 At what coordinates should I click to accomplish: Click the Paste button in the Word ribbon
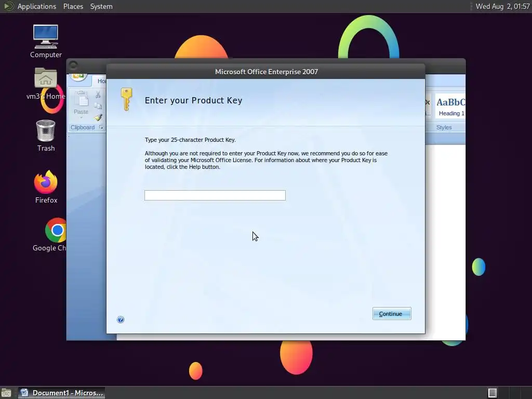[81, 103]
